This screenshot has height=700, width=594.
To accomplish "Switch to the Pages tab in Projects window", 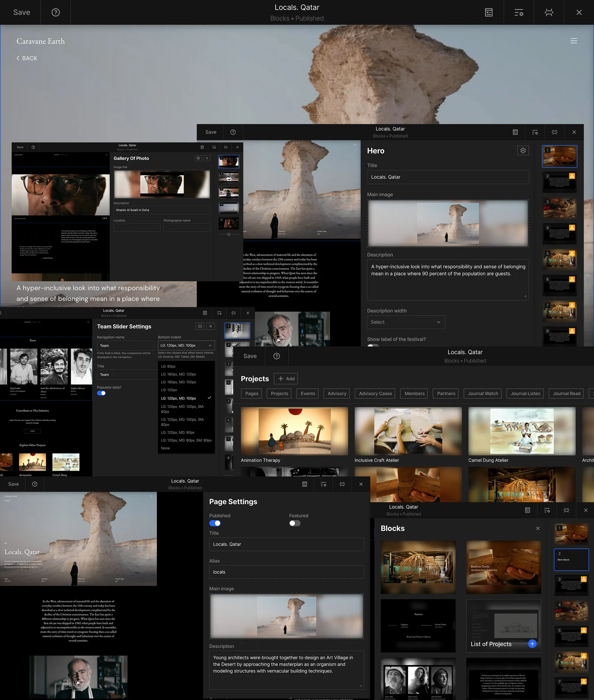I will (x=251, y=393).
